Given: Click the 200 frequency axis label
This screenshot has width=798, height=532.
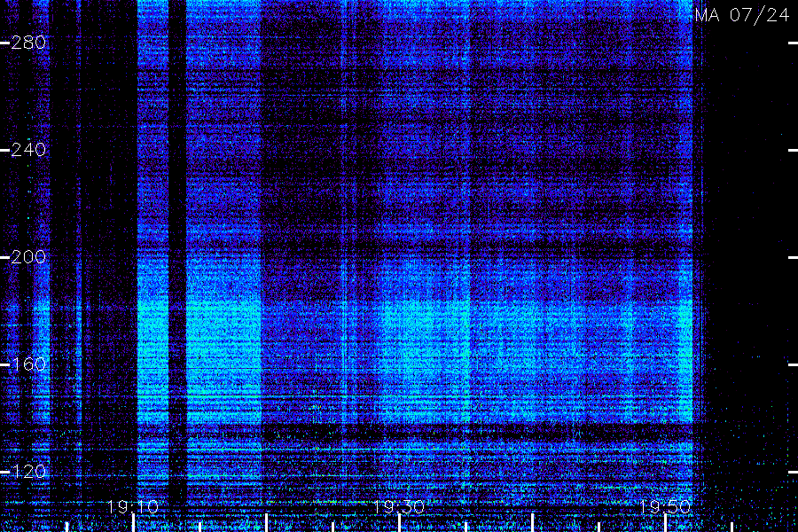Looking at the screenshot, I should 28,257.
